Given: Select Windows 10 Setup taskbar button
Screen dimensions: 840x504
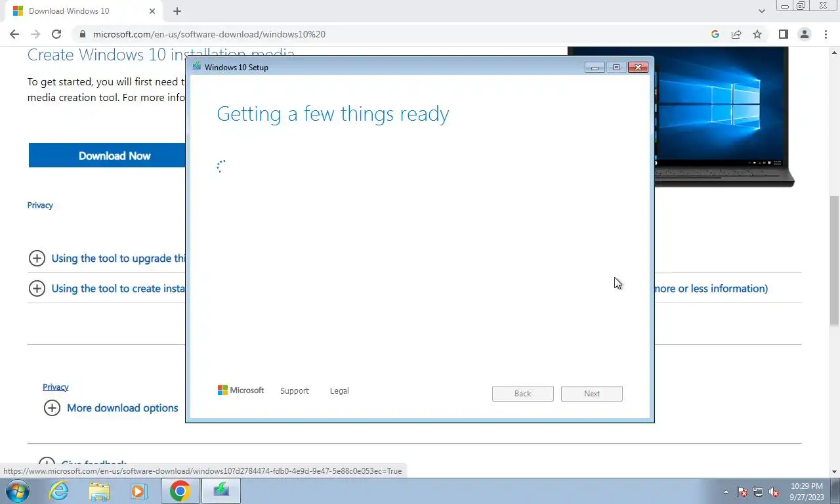Looking at the screenshot, I should pyautogui.click(x=221, y=492).
